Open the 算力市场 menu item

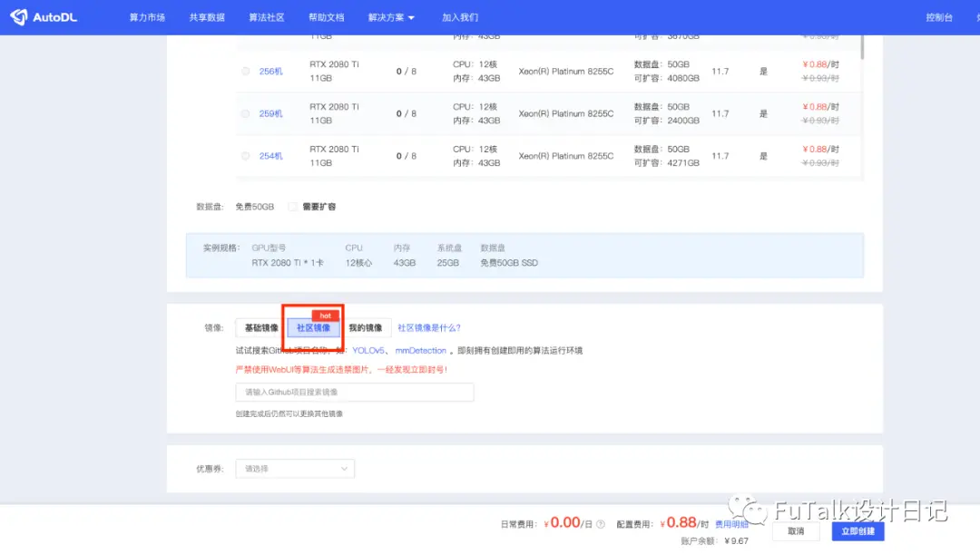(147, 17)
